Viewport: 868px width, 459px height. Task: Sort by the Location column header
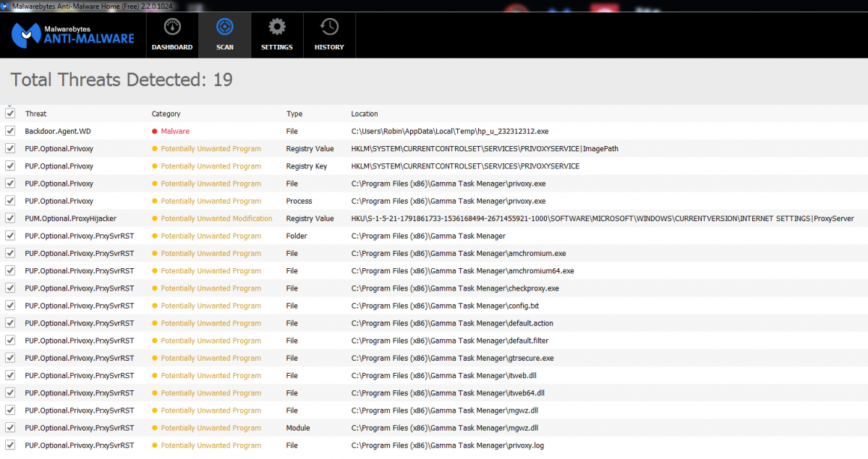tap(365, 113)
